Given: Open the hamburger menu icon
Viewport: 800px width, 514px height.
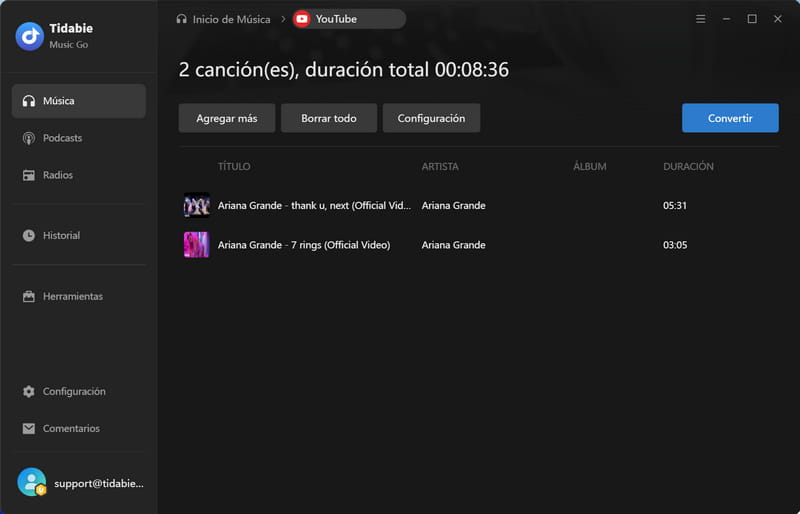Looking at the screenshot, I should coord(701,19).
